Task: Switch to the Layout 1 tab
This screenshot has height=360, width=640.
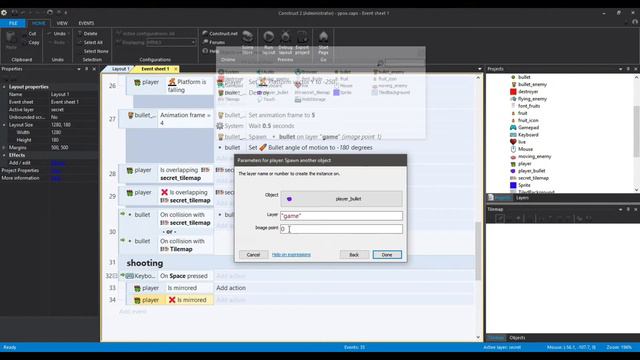Action: pos(120,69)
